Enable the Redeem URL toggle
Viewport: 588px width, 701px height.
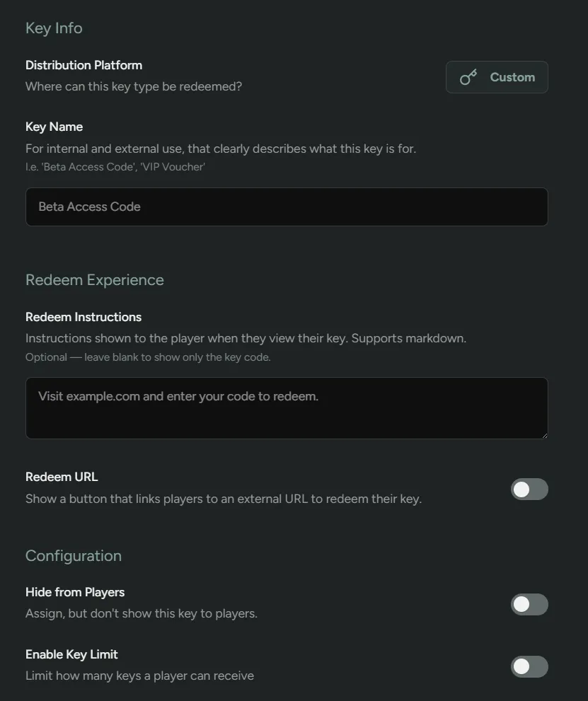[x=529, y=489]
